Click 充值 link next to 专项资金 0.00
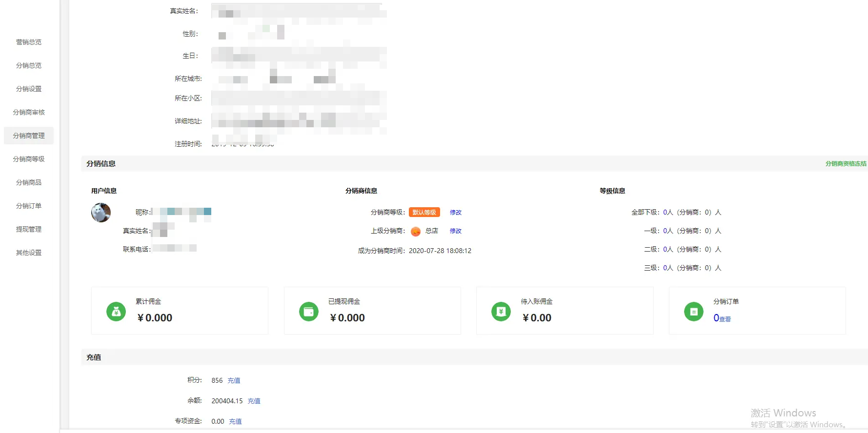 236,421
